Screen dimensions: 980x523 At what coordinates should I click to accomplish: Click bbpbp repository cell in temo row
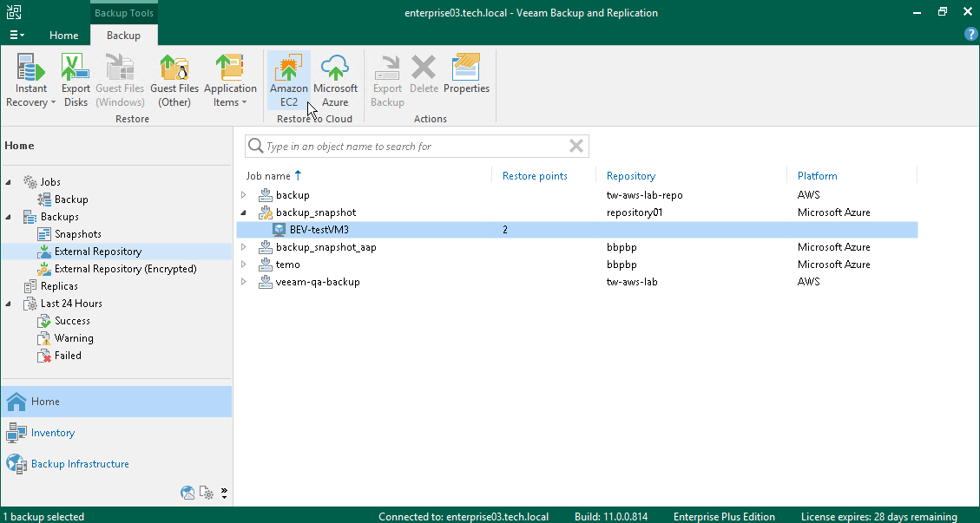pyautogui.click(x=622, y=265)
